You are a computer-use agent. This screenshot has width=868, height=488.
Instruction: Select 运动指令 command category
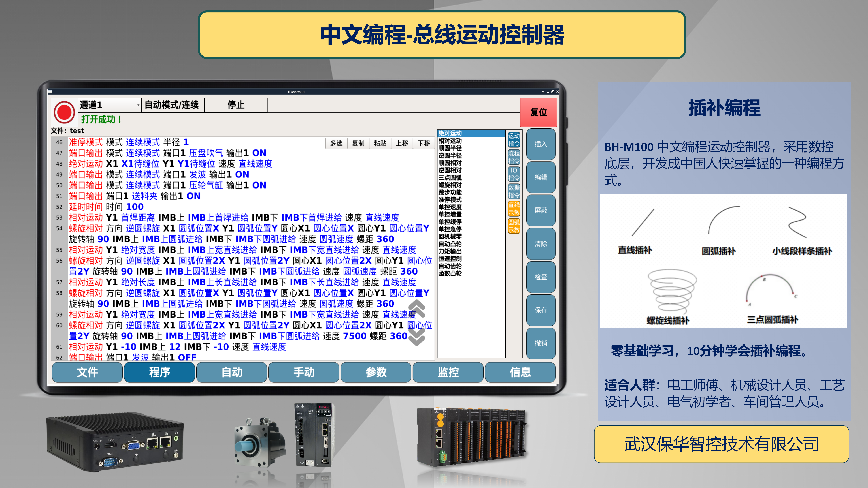coord(514,140)
